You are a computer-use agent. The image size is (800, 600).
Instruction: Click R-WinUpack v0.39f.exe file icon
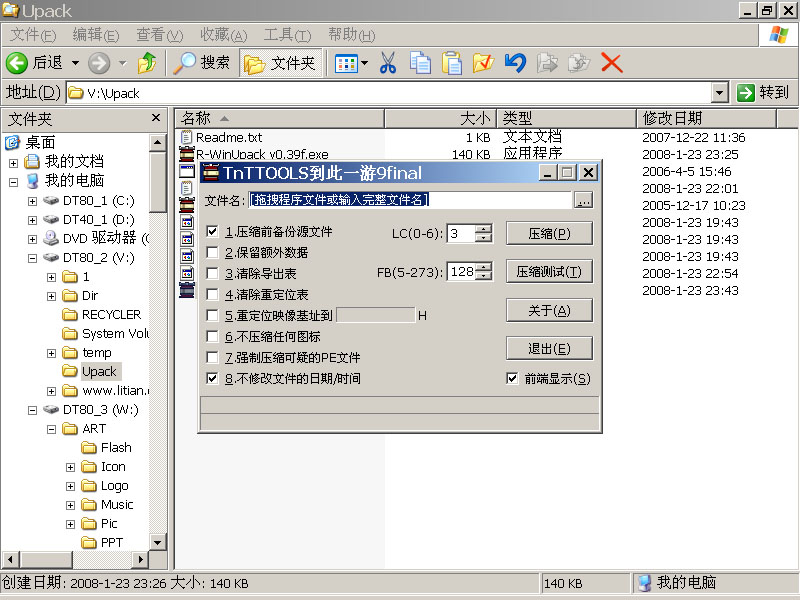(187, 153)
